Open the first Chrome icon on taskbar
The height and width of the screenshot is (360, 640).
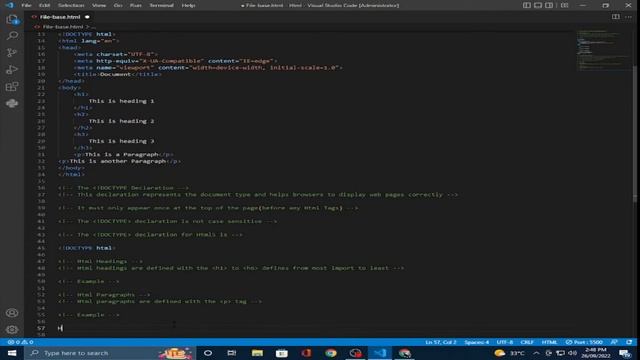tap(331, 353)
